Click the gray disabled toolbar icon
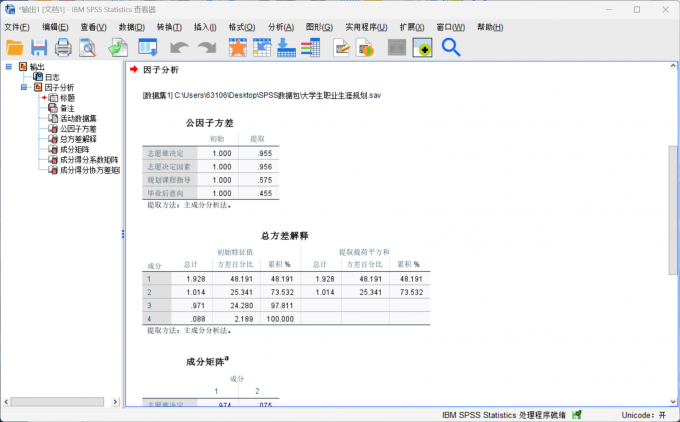Viewport: 680px width, 422px height. (x=397, y=48)
